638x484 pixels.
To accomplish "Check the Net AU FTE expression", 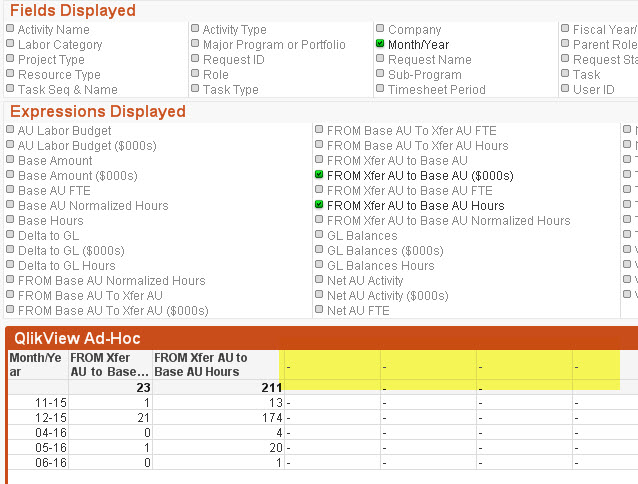I will tap(319, 311).
